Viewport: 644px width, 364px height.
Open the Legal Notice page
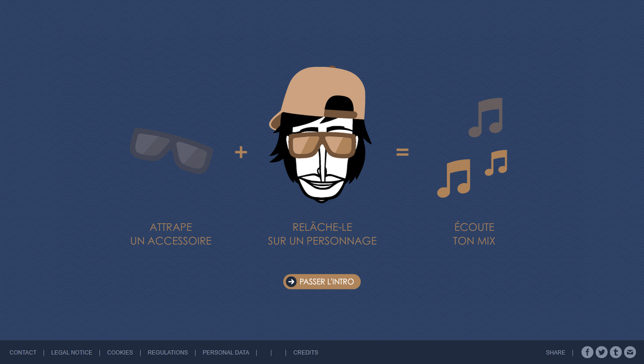(71, 353)
